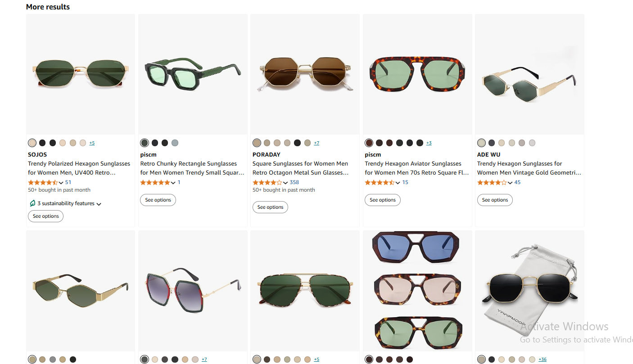The width and height of the screenshot is (633, 364).
Task: Open SOJOS rating breakdown chevron
Action: pyautogui.click(x=61, y=183)
